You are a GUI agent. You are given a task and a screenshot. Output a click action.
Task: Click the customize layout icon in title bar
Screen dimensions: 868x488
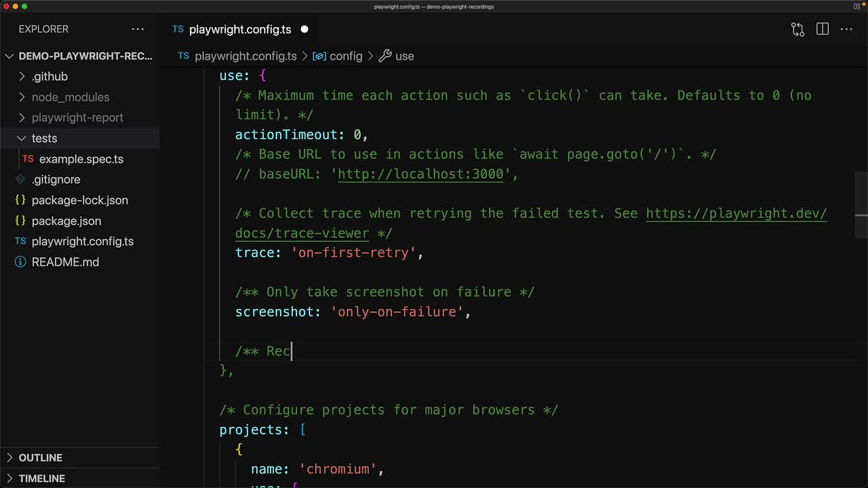[856, 7]
